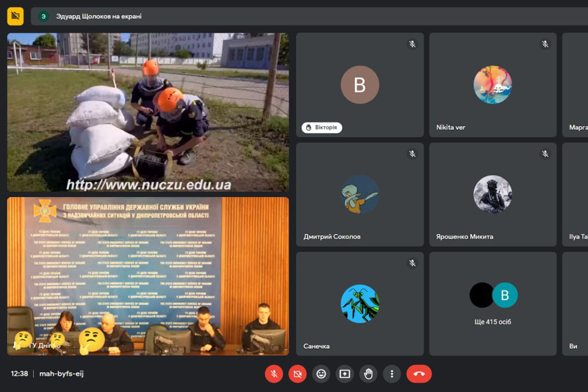Click muted mic icon on Nikita ver tile
The image size is (588, 392).
coord(545,44)
